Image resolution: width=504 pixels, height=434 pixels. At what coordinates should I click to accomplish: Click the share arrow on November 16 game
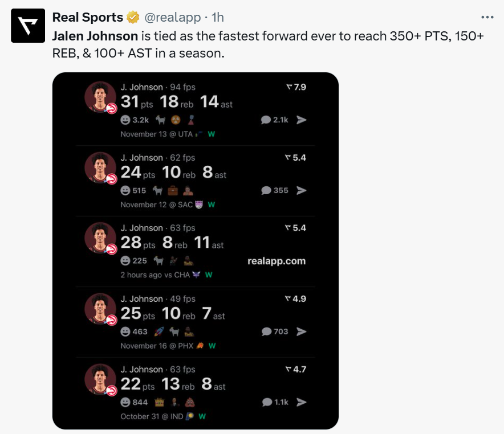[x=302, y=331]
